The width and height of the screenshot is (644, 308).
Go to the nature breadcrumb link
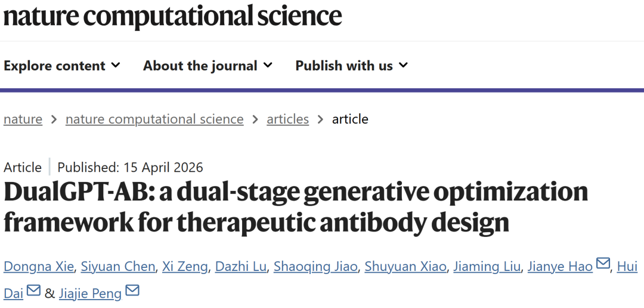[x=23, y=119]
